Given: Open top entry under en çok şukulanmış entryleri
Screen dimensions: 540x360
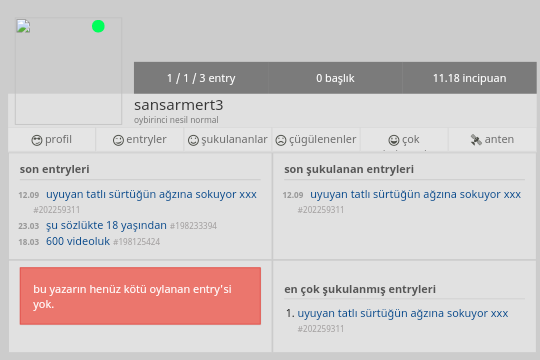Looking at the screenshot, I should [x=403, y=313].
